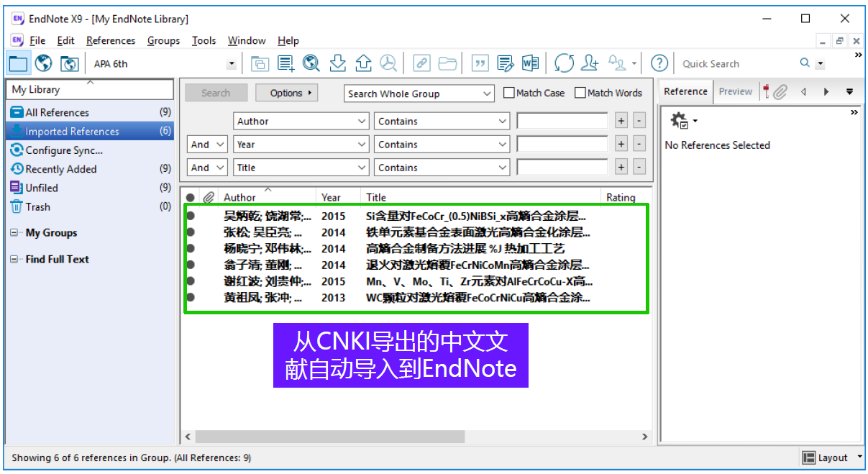Toggle read status dot for 翁子清 reference

pyautogui.click(x=191, y=265)
